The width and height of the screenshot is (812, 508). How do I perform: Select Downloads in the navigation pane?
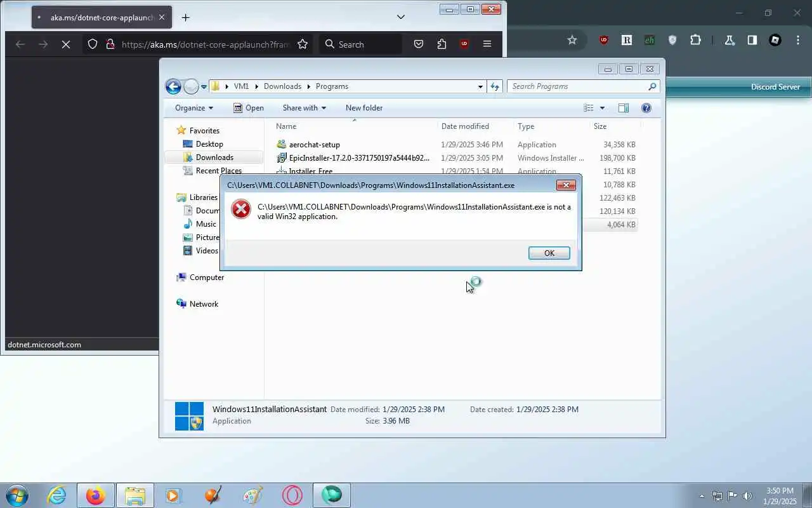(x=214, y=157)
